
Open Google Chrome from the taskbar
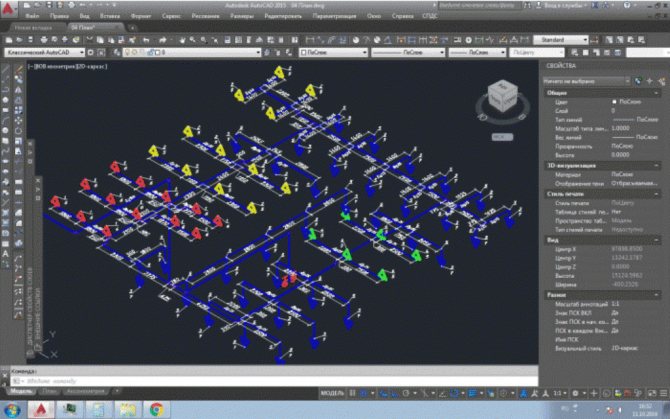156,409
